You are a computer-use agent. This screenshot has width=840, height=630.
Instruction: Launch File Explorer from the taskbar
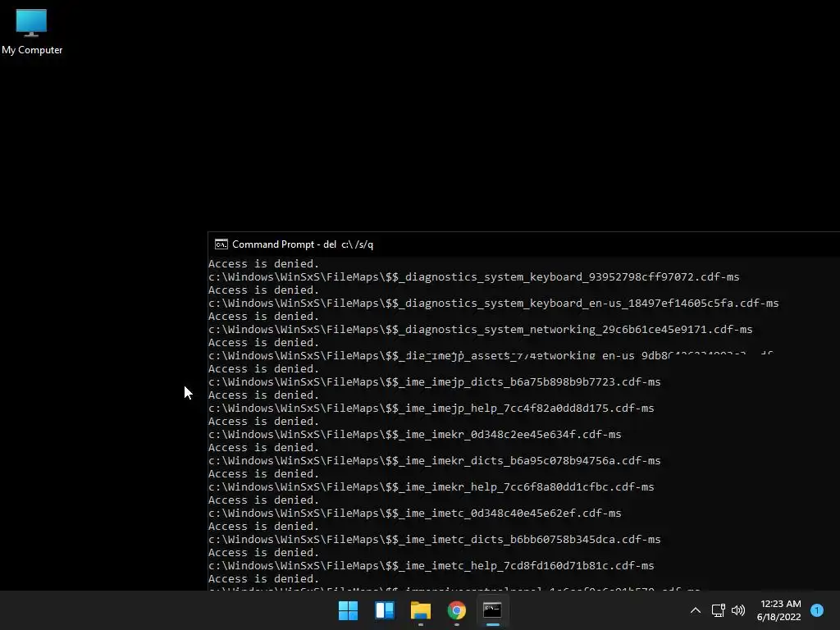pyautogui.click(x=421, y=610)
